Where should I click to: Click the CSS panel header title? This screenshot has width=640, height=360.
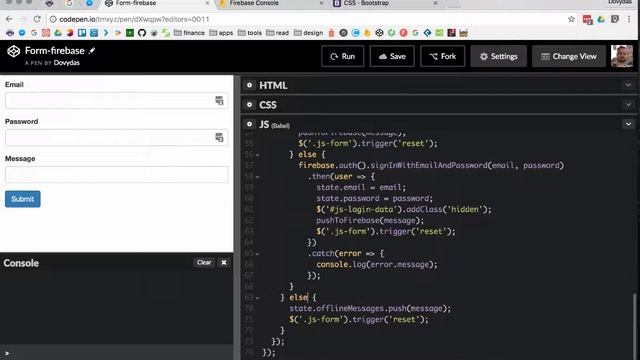point(268,105)
